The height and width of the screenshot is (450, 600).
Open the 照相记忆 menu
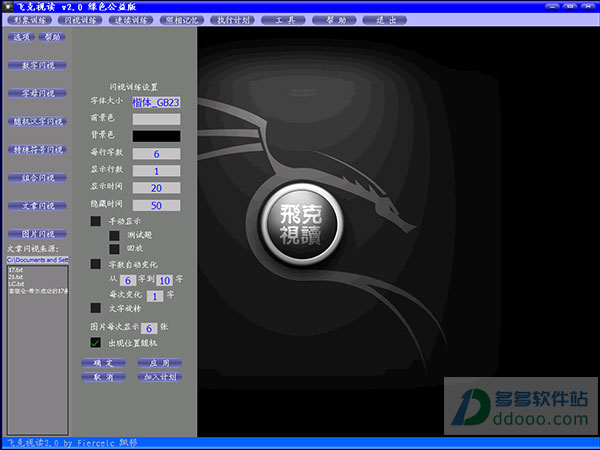point(182,20)
